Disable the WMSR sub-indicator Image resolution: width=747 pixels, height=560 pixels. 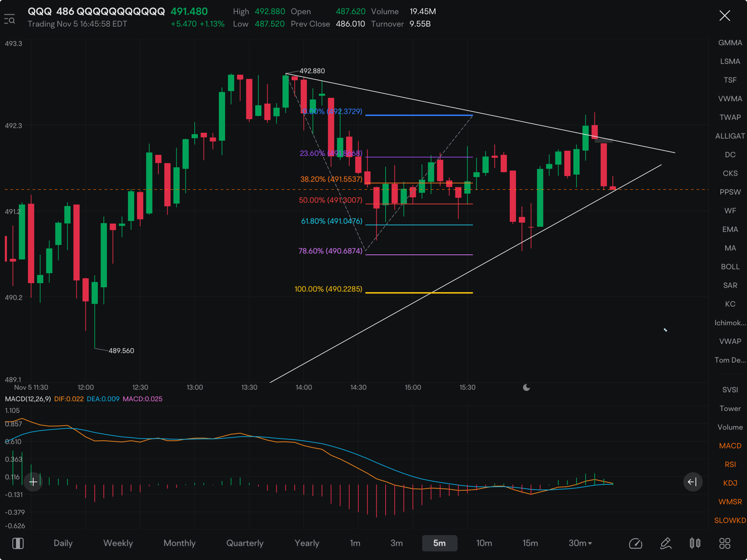(730, 502)
